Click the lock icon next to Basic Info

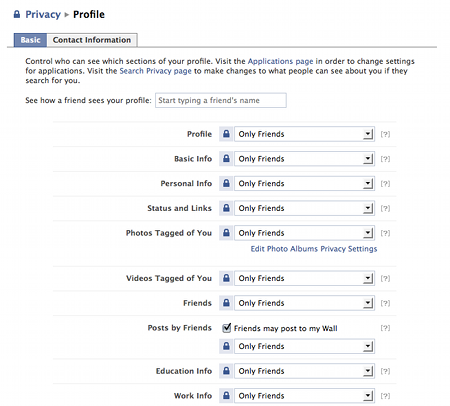(x=226, y=159)
